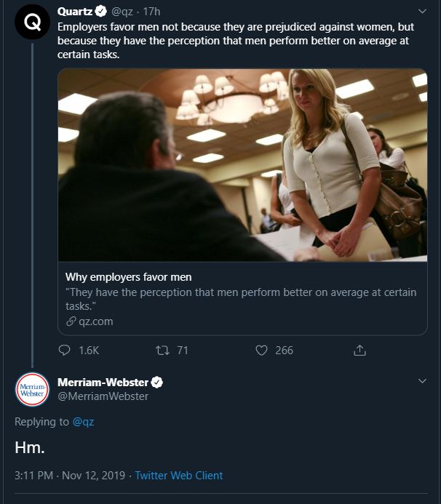441x504 pixels.
Task: Click the Twitter Web Client link
Action: 179,476
